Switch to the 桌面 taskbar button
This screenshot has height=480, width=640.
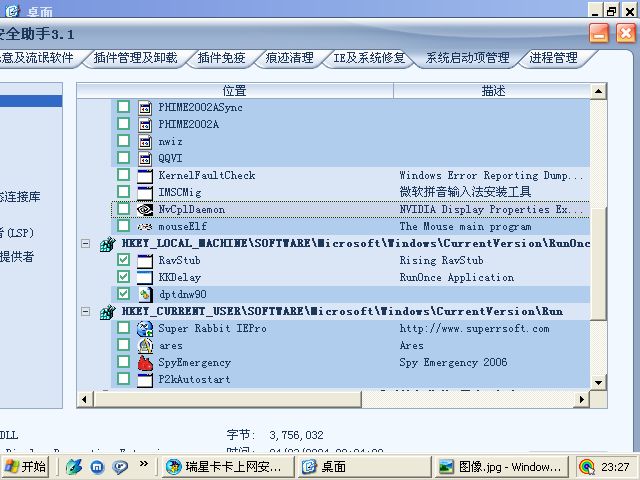tap(365, 467)
